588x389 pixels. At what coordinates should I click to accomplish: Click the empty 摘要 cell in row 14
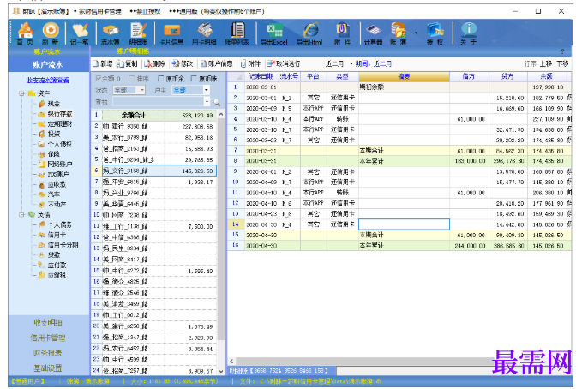(404, 224)
